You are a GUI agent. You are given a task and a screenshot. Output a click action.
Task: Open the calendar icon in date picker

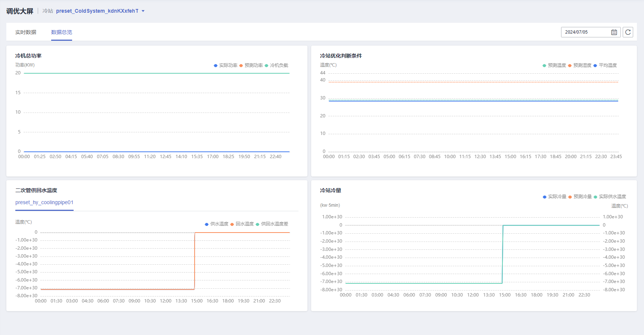[x=614, y=32]
